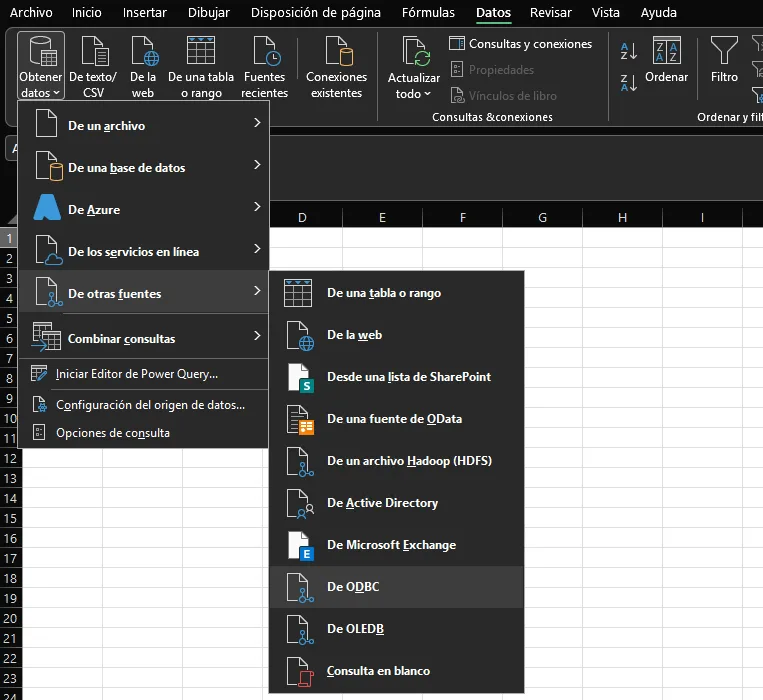Screen dimensions: 763x700
Task: Select Desde una lista de SharePoint
Action: coord(397,377)
